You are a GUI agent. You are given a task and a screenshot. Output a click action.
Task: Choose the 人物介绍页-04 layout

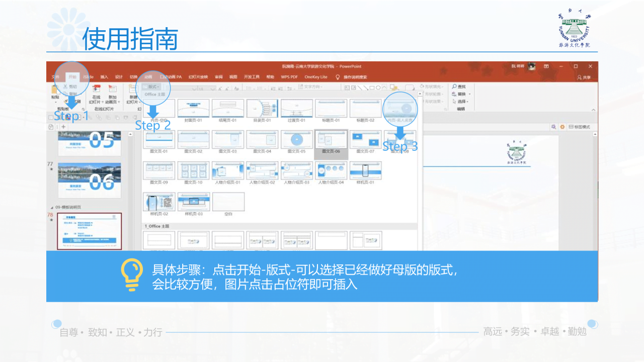click(x=331, y=173)
